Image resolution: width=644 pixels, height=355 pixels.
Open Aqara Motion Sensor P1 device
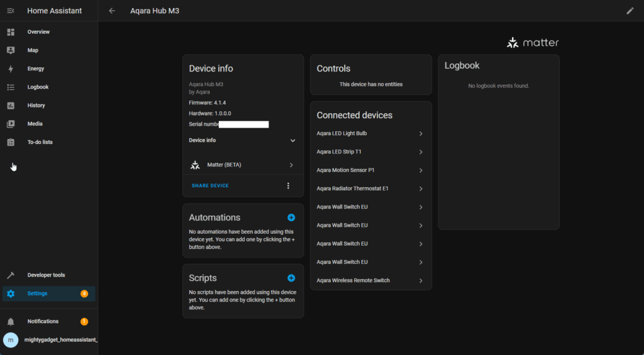click(370, 170)
